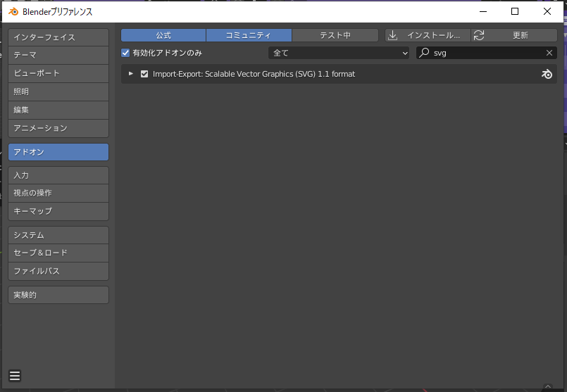The width and height of the screenshot is (567, 392).
Task: Click the Blender logo in title bar
Action: coord(13,11)
